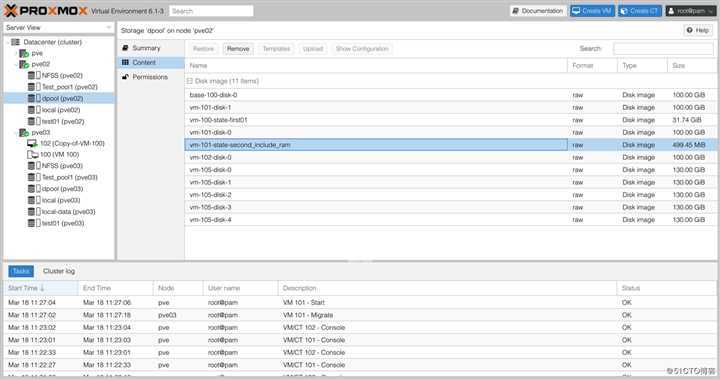720x379 pixels.
Task: Sort by the Type column header
Action: (642, 66)
